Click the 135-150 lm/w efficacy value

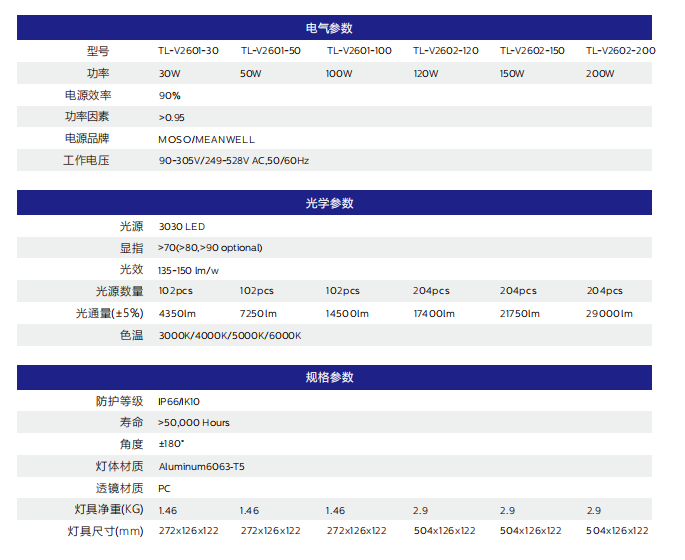tap(188, 270)
